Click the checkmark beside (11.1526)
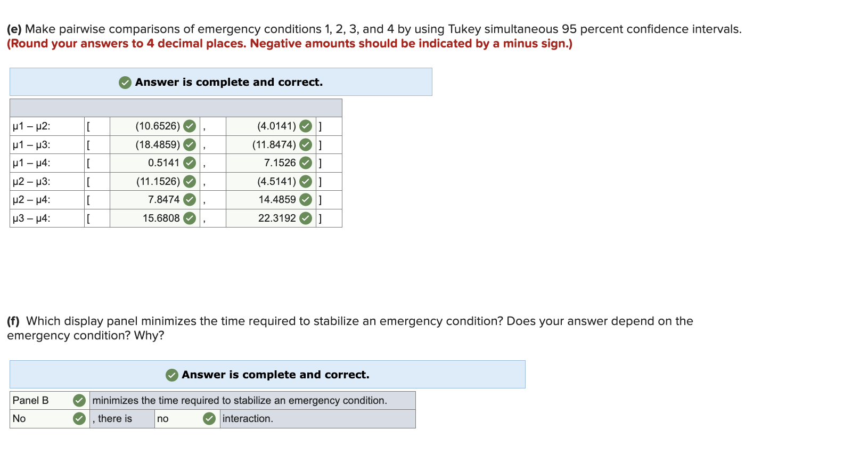Screen dimensions: 868x470 (x=190, y=181)
